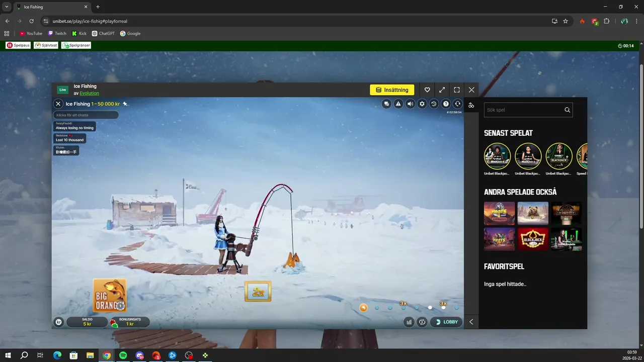Screen dimensions: 644x362
Task: Open Spotify from the taskbar
Action: point(123,355)
